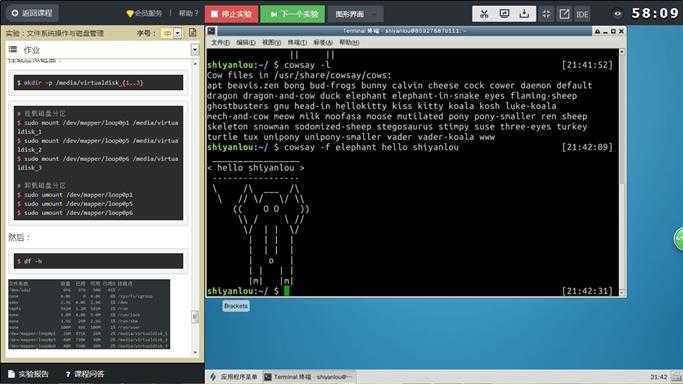Click the Brackets desktop label
The height and width of the screenshot is (384, 683).
click(236, 306)
